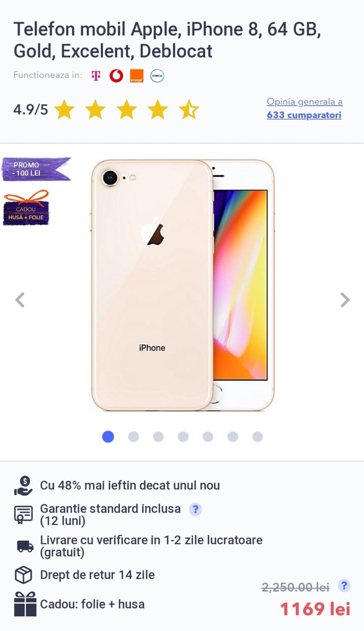Open the iPhone 8 Gold product image
The height and width of the screenshot is (631, 364).
(183, 285)
